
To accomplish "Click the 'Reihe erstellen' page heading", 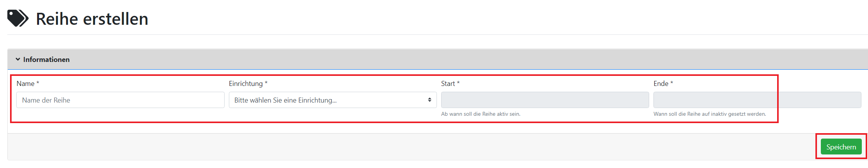I will 92,19.
